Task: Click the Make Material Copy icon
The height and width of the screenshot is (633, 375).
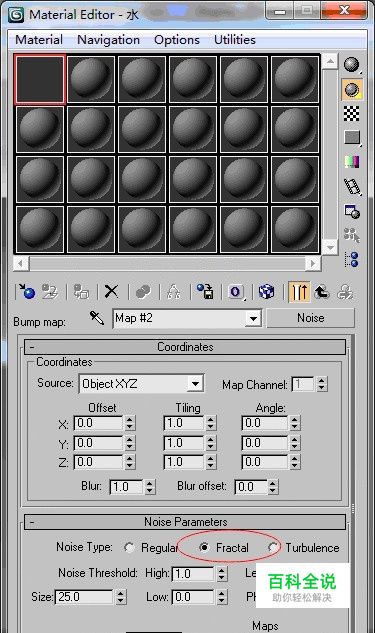Action: [x=143, y=291]
